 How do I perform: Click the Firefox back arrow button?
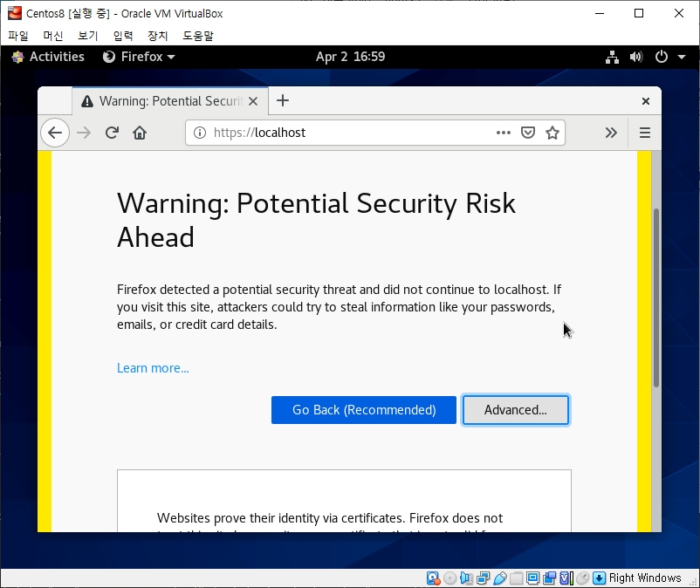pyautogui.click(x=55, y=133)
